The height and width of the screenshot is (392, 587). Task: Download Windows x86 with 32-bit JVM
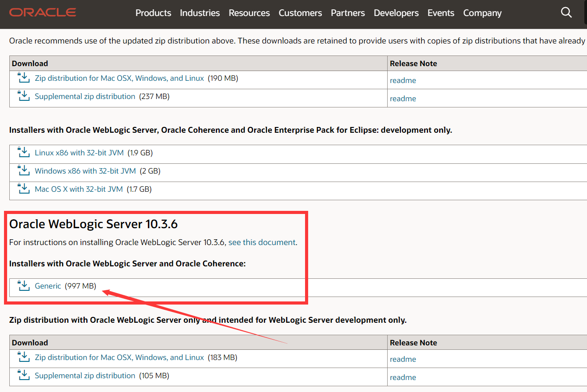point(85,171)
